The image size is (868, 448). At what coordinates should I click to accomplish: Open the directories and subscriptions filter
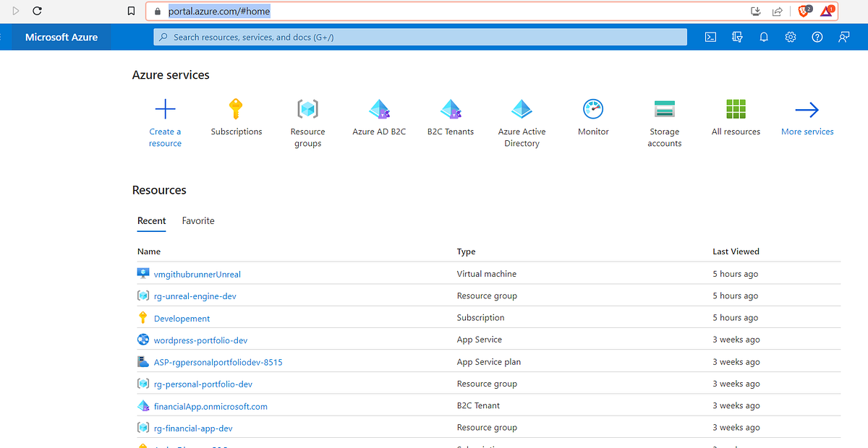tap(737, 37)
